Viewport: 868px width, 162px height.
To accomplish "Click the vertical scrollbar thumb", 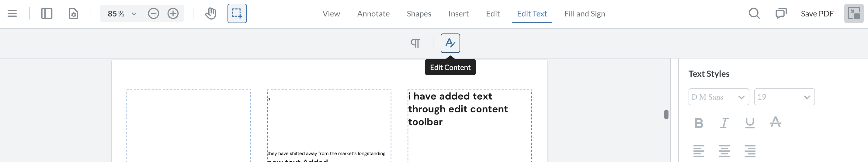I will (x=666, y=114).
